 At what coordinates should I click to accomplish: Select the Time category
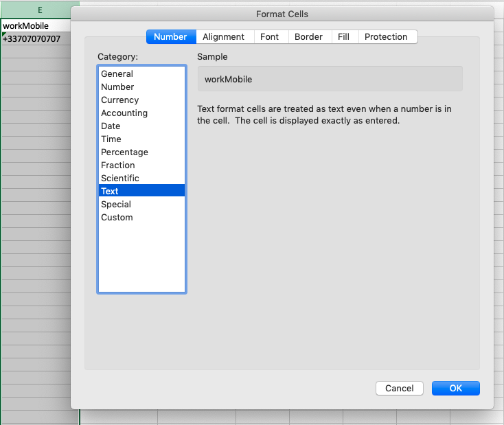click(111, 139)
